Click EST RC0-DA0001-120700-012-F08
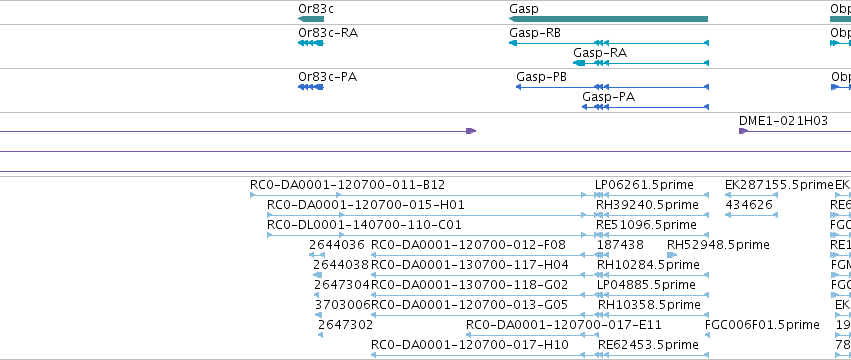The height and width of the screenshot is (360, 851). (x=468, y=245)
